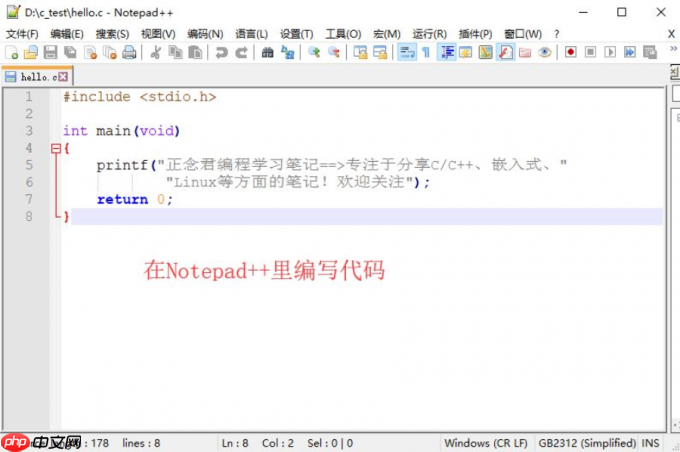Click line number 2 in the margin
Image resolution: width=680 pixels, height=452 pixels.
(x=29, y=114)
